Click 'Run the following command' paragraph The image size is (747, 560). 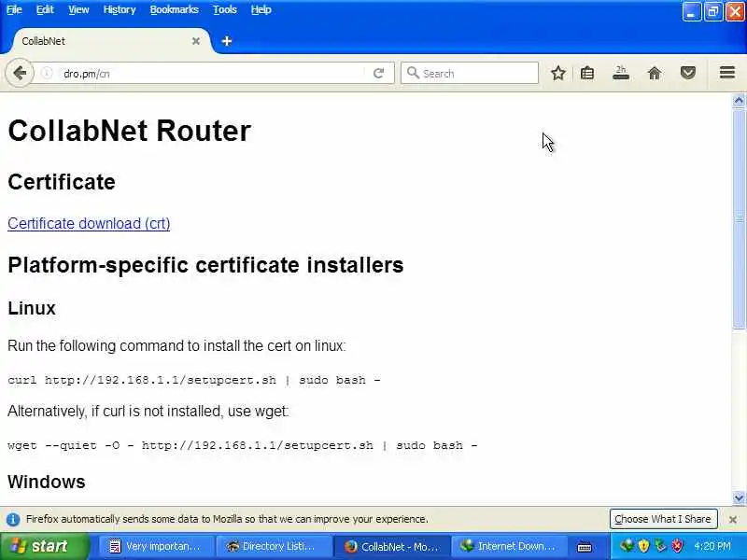coord(176,345)
